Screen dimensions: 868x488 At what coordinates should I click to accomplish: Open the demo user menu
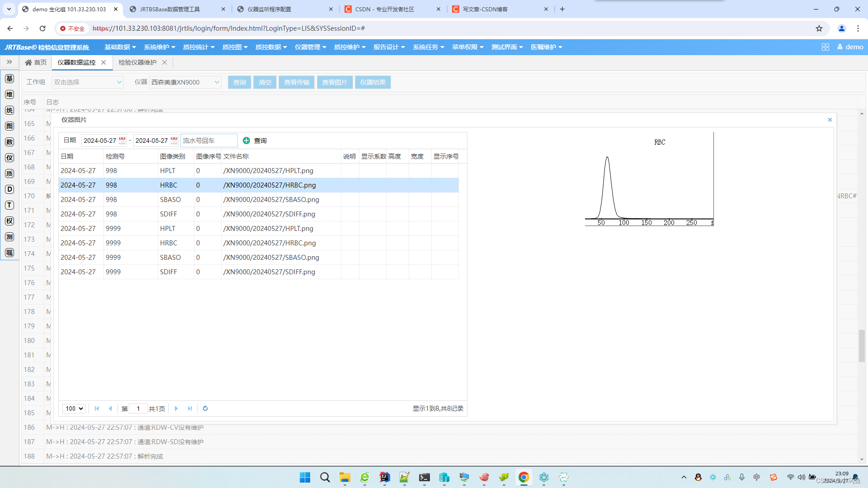[850, 47]
